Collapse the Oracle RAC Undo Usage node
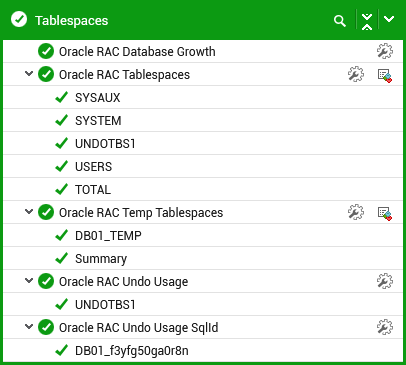 29,280
